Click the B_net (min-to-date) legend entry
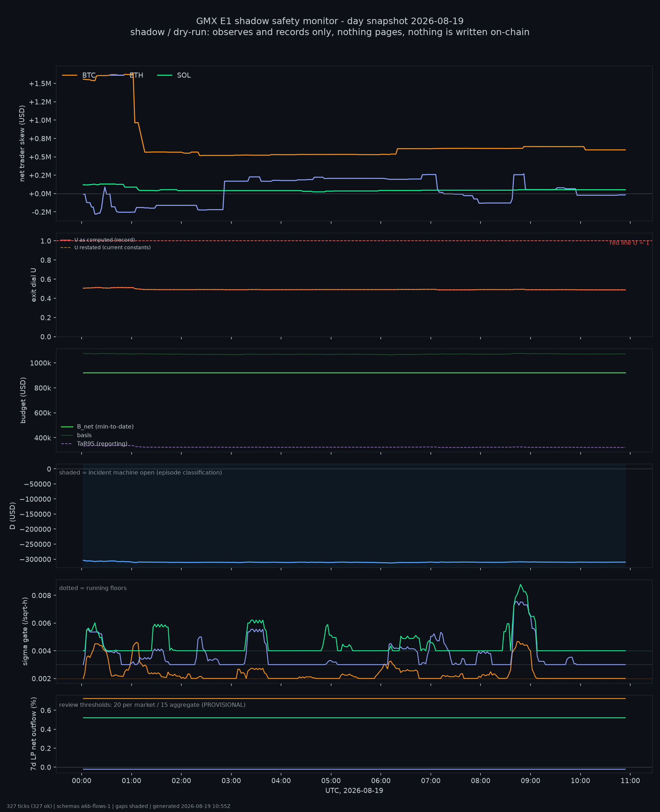 point(97,427)
